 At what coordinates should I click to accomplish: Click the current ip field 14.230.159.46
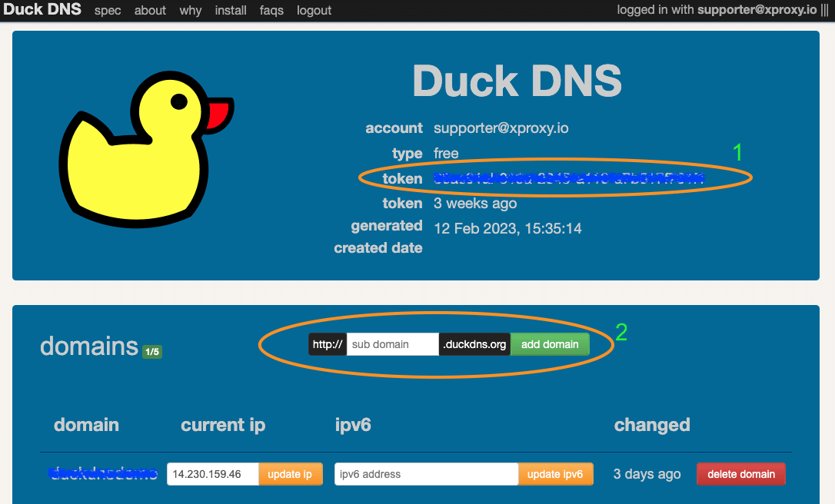tap(212, 474)
